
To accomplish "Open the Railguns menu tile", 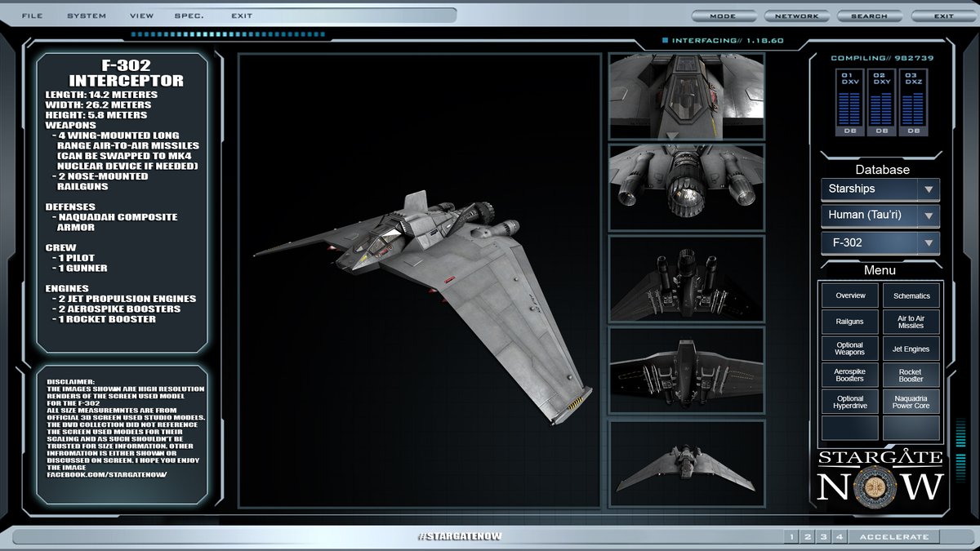I will [849, 322].
